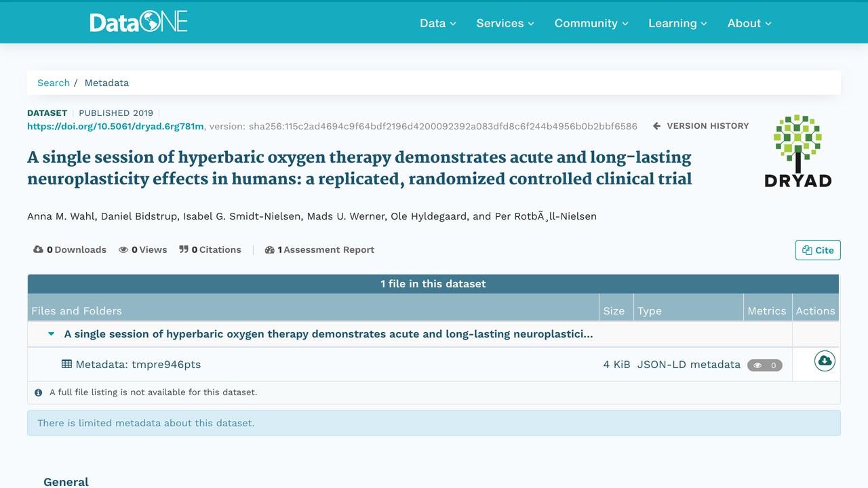Click the 0 Downloads metric
This screenshot has height=488, width=868.
pyautogui.click(x=70, y=249)
